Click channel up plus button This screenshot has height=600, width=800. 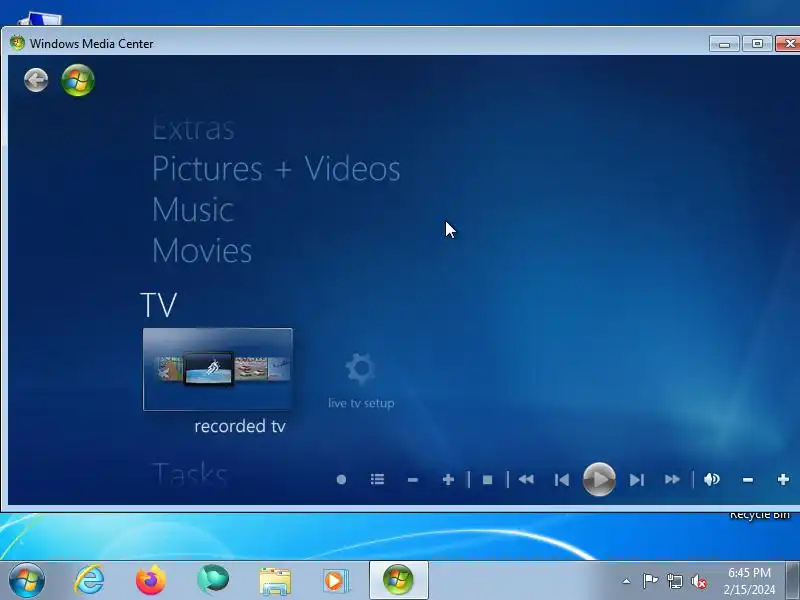(448, 480)
